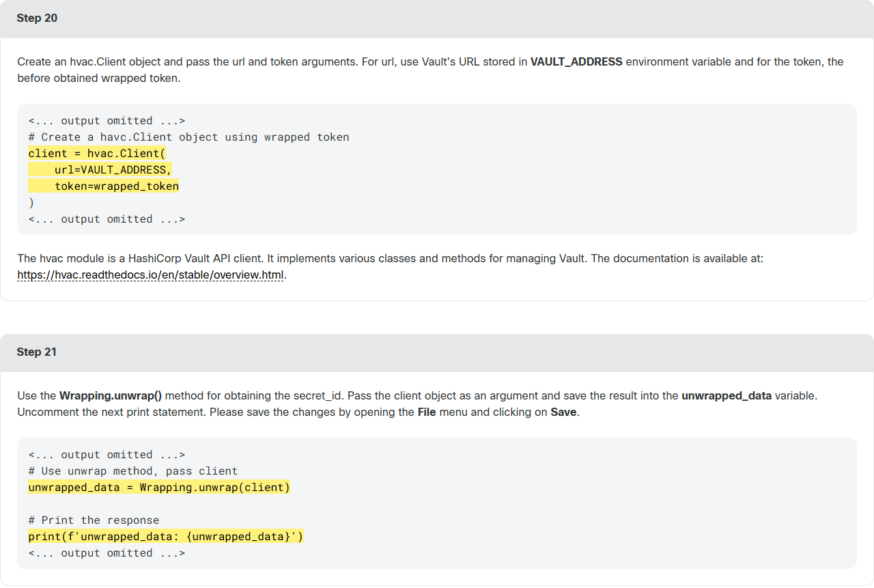Click the 'Create an hvac.Client object' instruction paragraph
Screen dimensions: 874x588
(x=430, y=70)
